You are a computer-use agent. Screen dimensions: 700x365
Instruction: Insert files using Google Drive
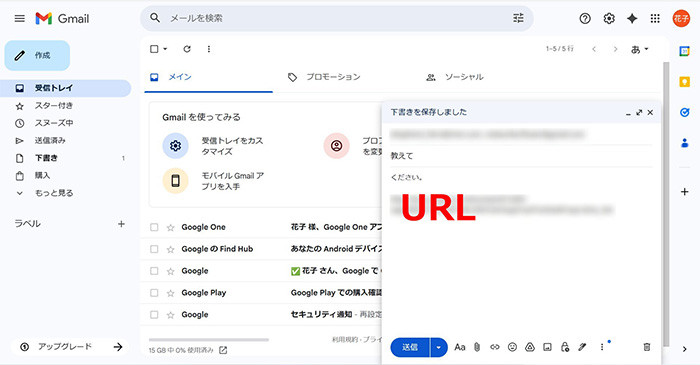(x=529, y=347)
